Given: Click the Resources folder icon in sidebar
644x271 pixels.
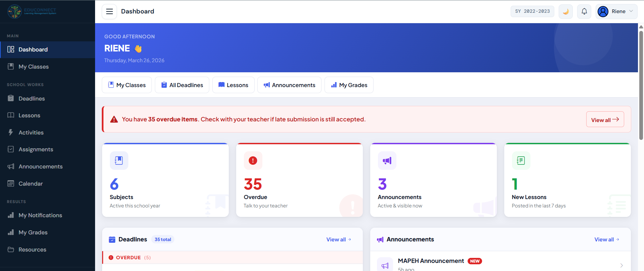Looking at the screenshot, I should point(11,249).
